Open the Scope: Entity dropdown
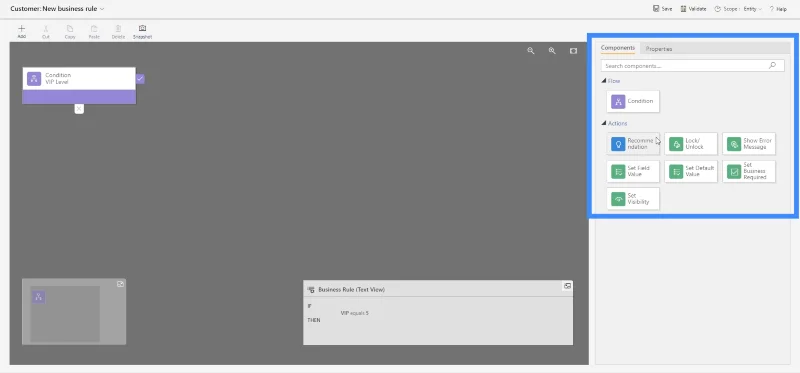Image resolution: width=800 pixels, height=373 pixels. coord(738,9)
